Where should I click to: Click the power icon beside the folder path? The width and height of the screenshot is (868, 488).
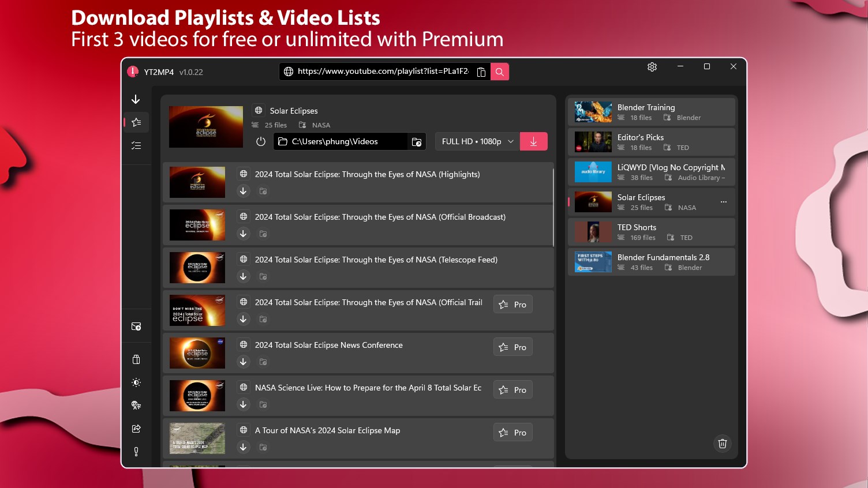coord(261,141)
